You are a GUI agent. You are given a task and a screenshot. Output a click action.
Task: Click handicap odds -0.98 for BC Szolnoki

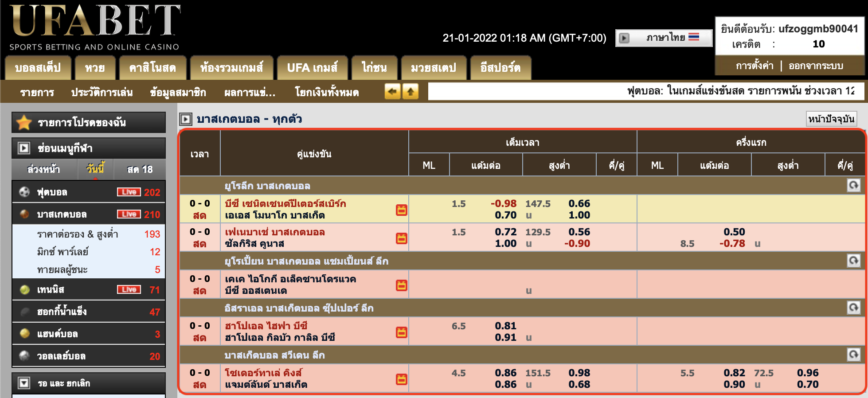tap(504, 203)
